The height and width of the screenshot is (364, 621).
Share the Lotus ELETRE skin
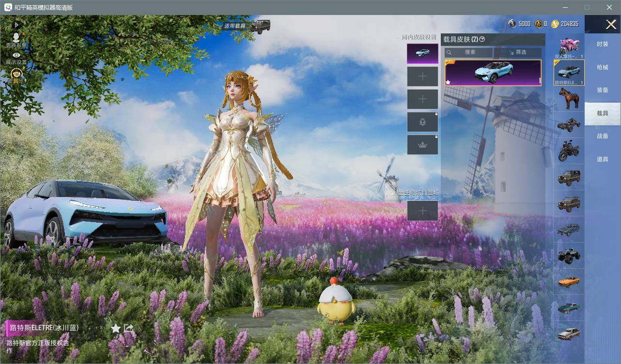(x=129, y=329)
